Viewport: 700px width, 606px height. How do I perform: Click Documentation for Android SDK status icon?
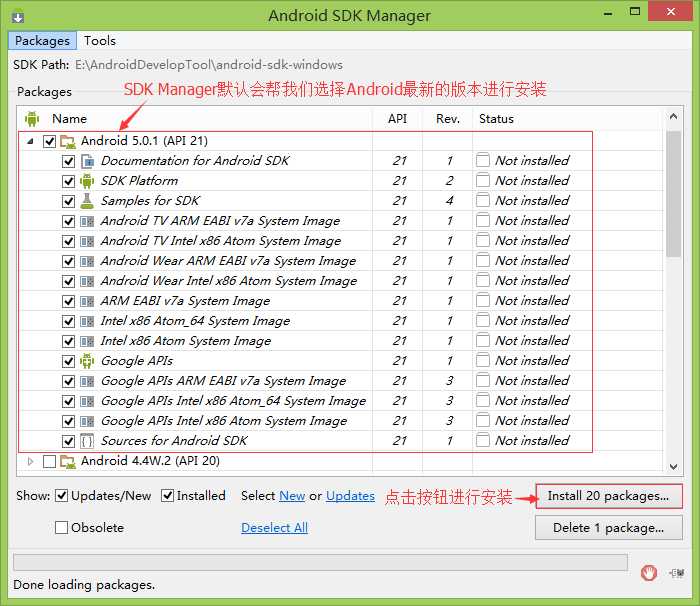(x=483, y=160)
